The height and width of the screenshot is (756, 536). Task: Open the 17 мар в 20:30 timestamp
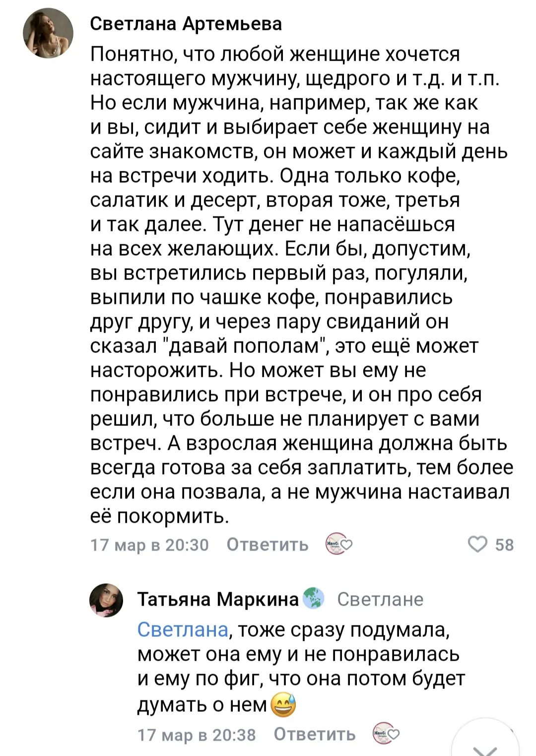(149, 545)
